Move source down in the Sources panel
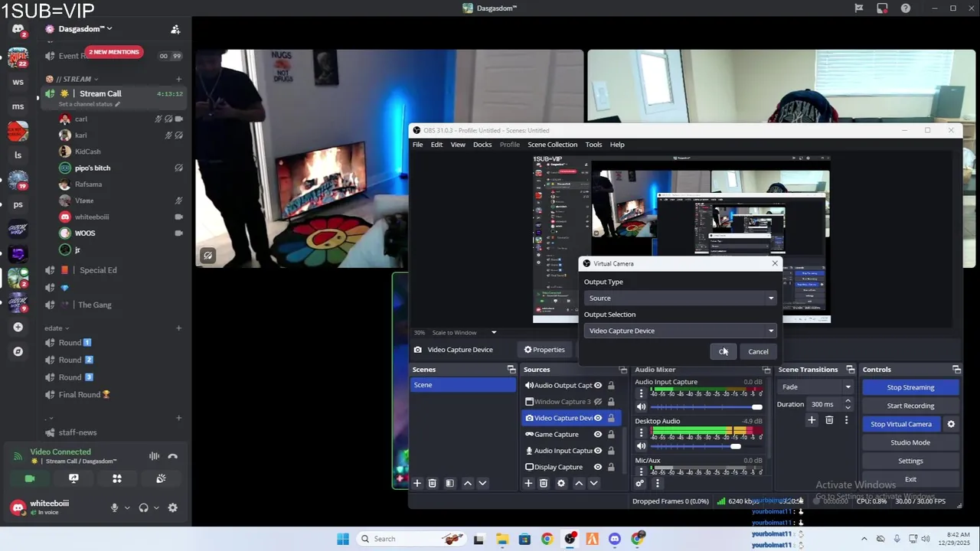The height and width of the screenshot is (551, 980). (593, 484)
